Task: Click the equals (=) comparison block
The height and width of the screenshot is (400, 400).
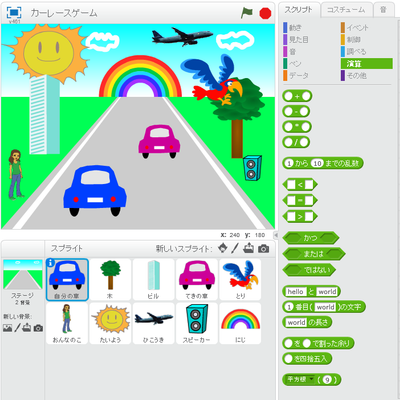Action: click(300, 200)
